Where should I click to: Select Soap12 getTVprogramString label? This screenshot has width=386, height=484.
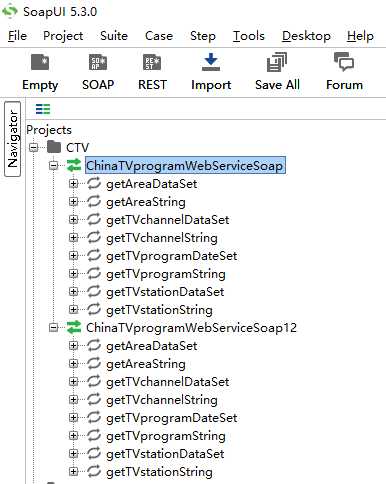pos(166,436)
